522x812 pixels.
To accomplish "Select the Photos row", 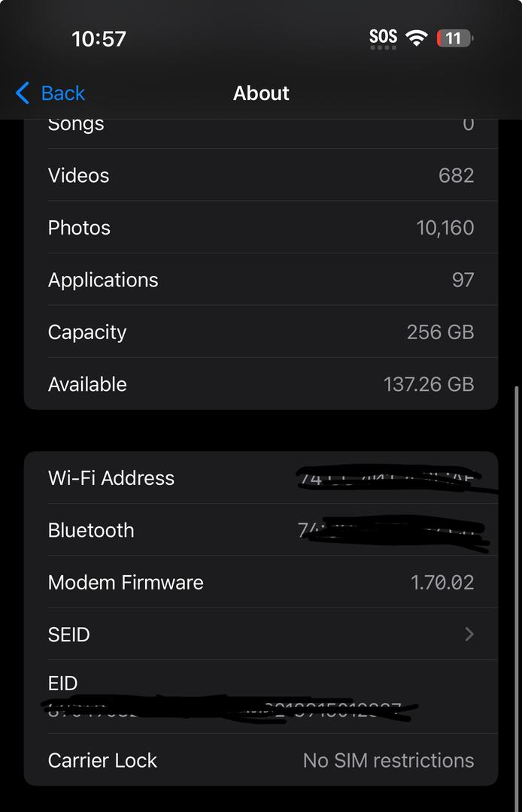I will pos(261,227).
